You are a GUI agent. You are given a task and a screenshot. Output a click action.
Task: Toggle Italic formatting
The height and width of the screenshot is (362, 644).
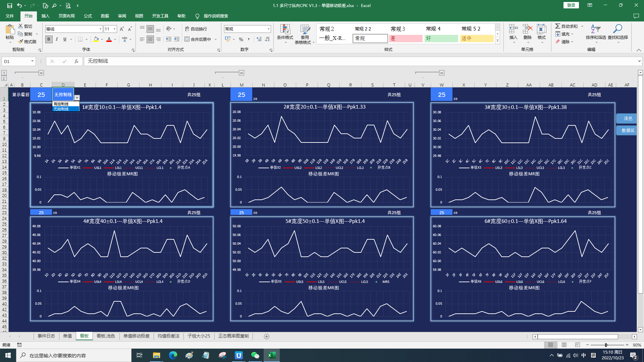pyautogui.click(x=57, y=39)
